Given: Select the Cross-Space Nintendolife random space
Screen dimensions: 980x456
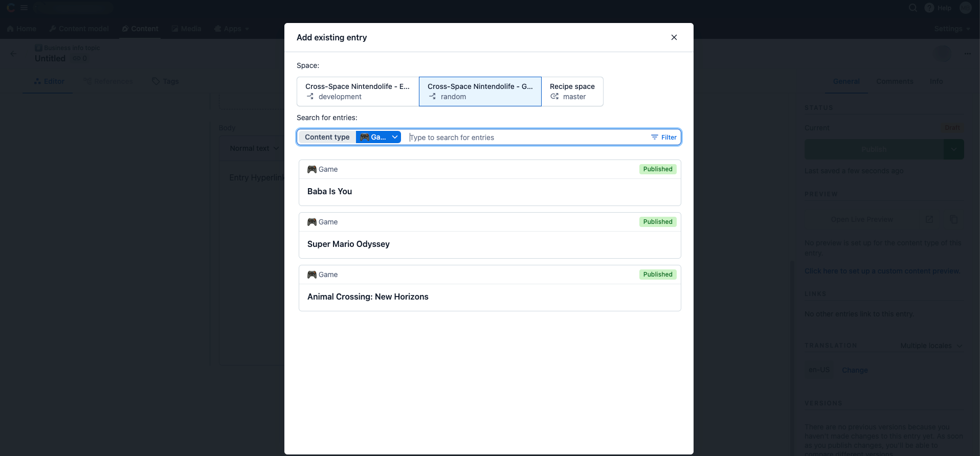Looking at the screenshot, I should 480,92.
